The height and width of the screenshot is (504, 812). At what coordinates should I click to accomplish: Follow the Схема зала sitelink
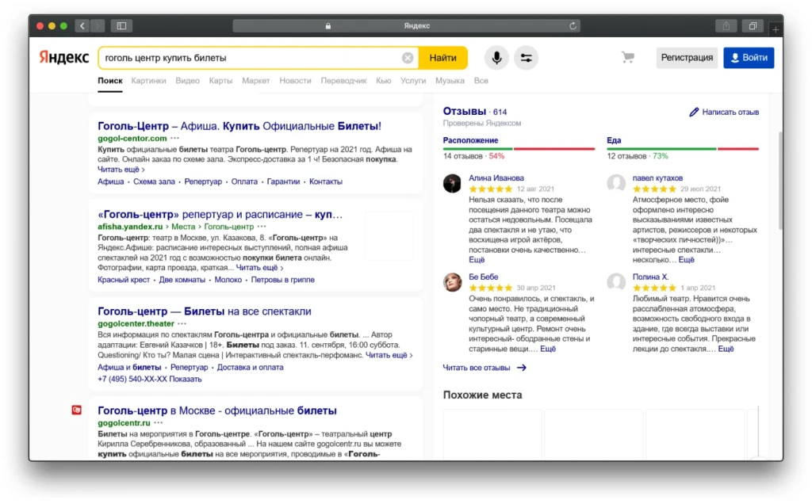click(154, 181)
